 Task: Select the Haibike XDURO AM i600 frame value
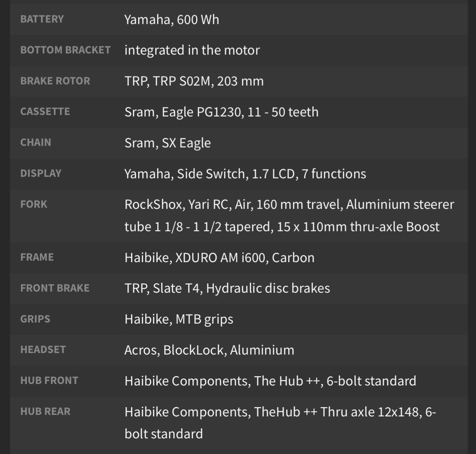(x=219, y=258)
